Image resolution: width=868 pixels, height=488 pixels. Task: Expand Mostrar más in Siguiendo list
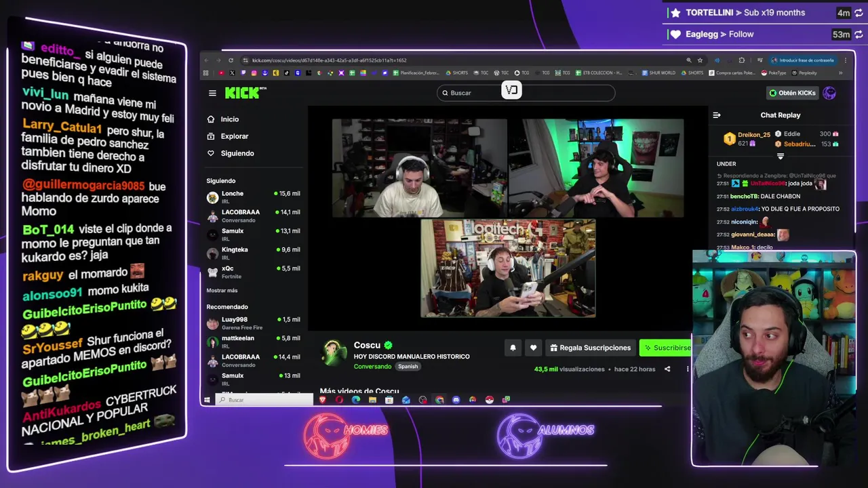(x=222, y=290)
